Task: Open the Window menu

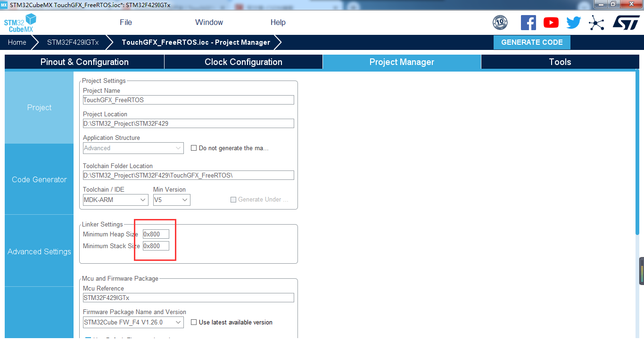Action: click(x=209, y=23)
